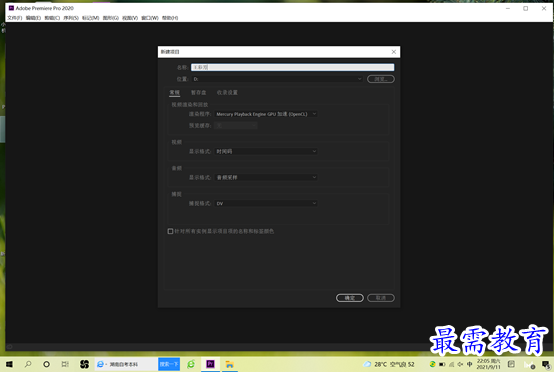Viewport: 554px width, 372px height.
Task: Open the Task View icon
Action: pos(65,364)
